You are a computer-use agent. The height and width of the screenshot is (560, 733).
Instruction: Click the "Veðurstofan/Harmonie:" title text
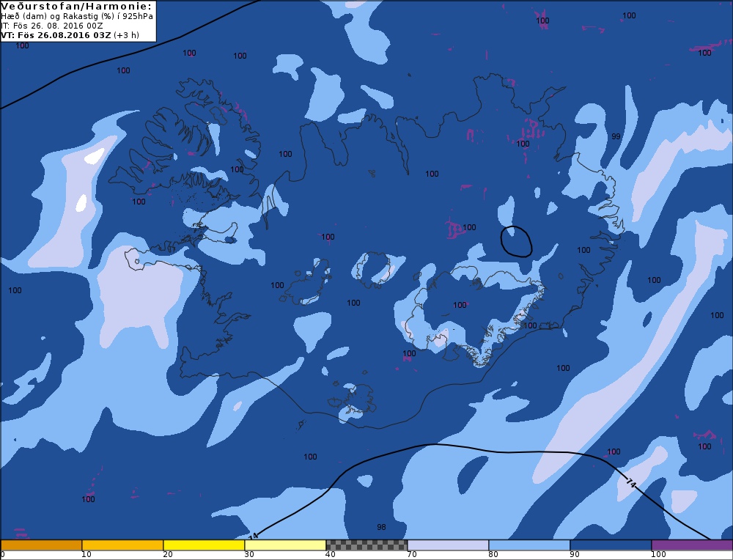[x=77, y=7]
